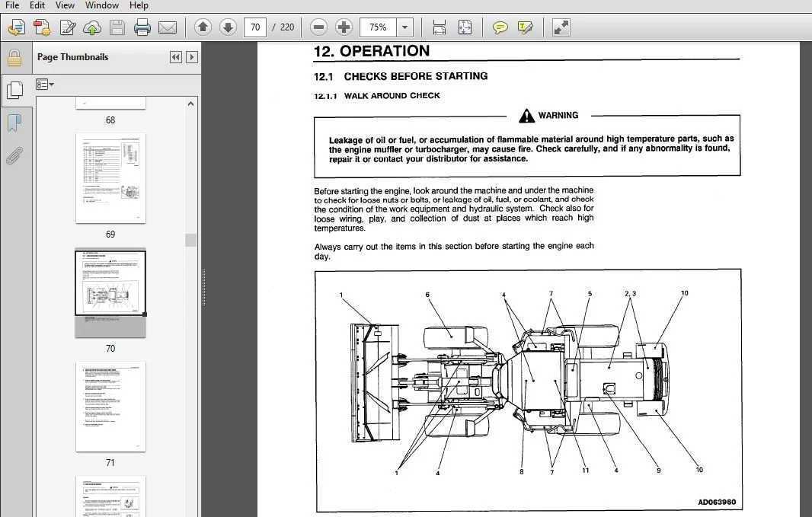Image resolution: width=812 pixels, height=517 pixels.
Task: Click the WARNING label in the document
Action: point(558,115)
